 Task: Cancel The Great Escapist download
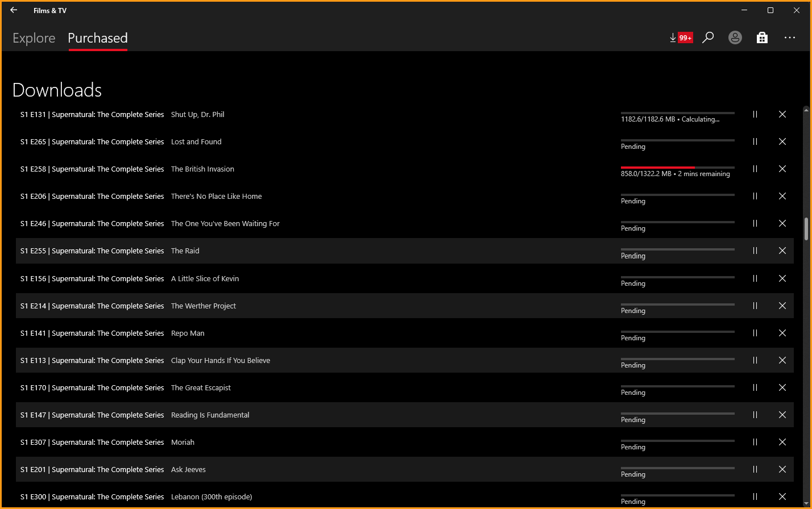pos(782,387)
